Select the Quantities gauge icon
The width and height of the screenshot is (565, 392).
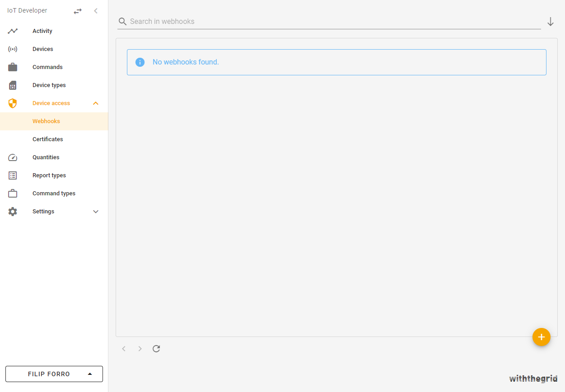(12, 157)
